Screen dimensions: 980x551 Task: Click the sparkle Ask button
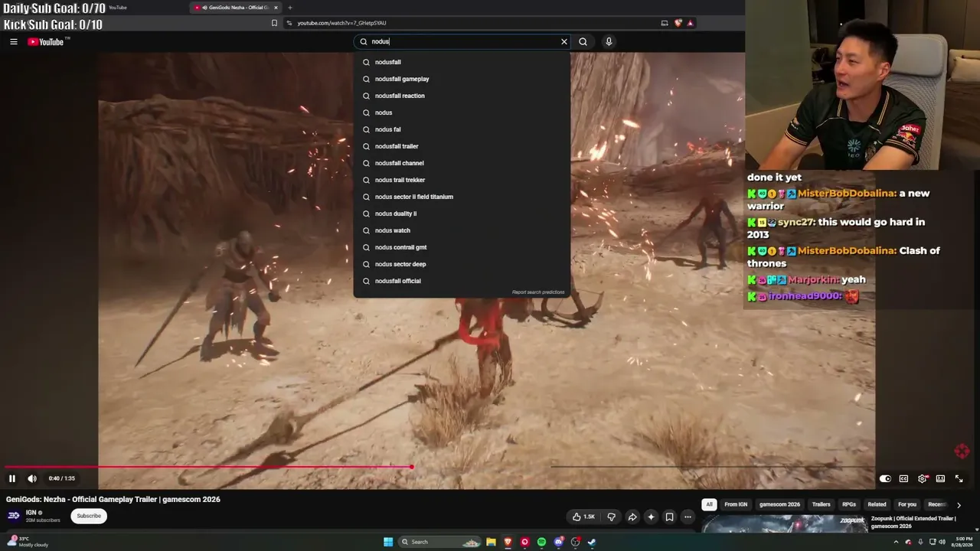point(651,517)
